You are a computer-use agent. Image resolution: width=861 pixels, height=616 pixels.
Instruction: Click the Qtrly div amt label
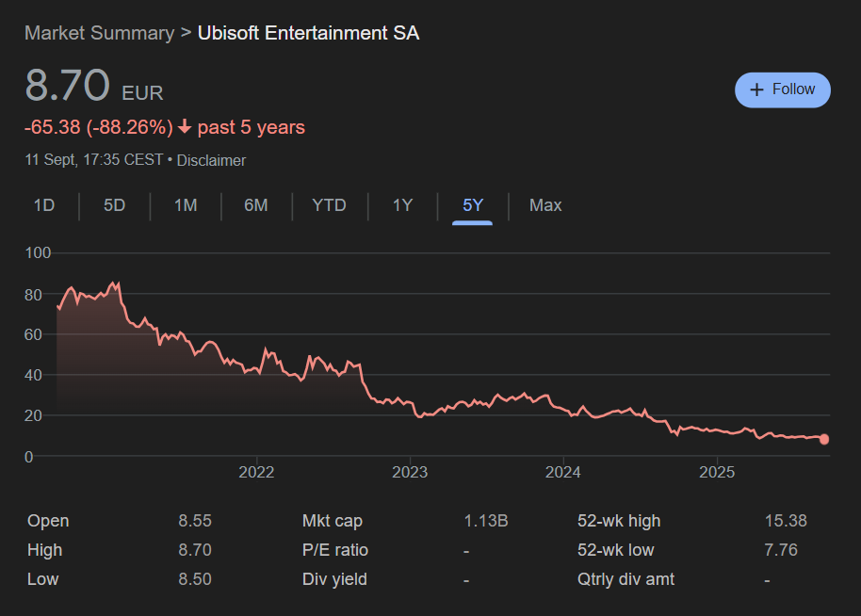626,579
